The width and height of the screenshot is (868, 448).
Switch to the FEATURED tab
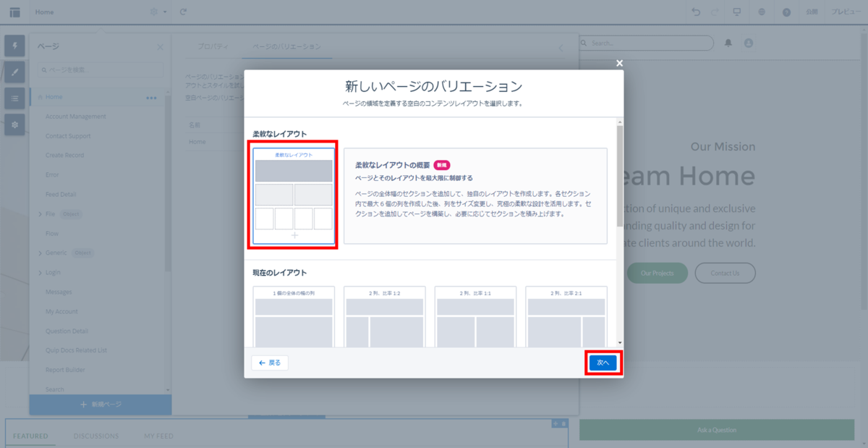point(30,436)
